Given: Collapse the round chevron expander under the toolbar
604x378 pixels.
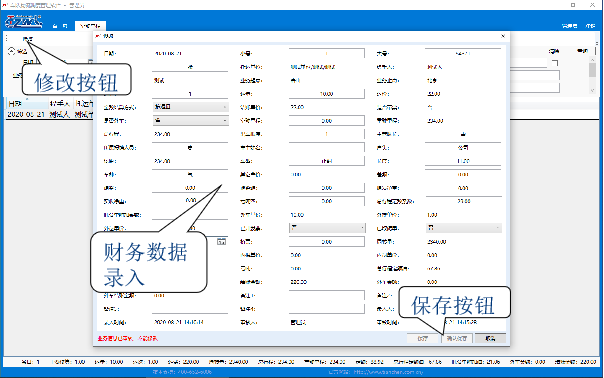Looking at the screenshot, I should 12,50.
